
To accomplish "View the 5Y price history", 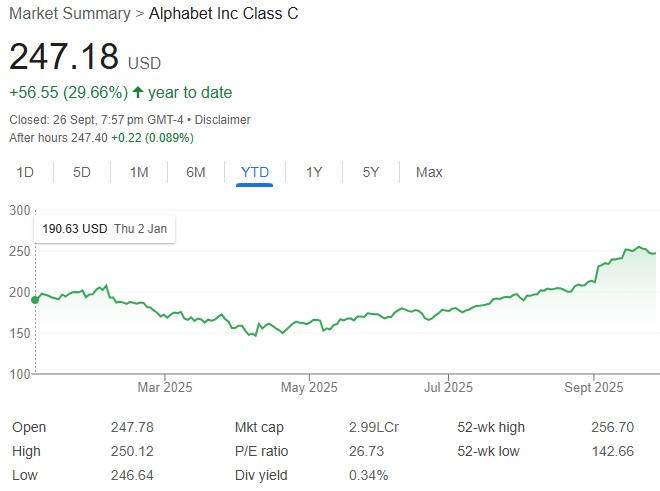I will (371, 172).
